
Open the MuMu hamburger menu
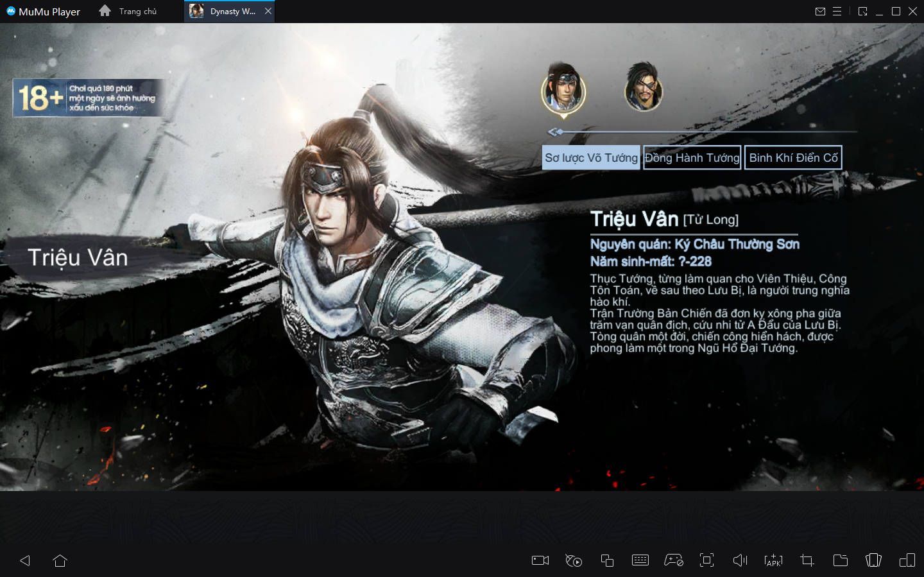pyautogui.click(x=837, y=12)
